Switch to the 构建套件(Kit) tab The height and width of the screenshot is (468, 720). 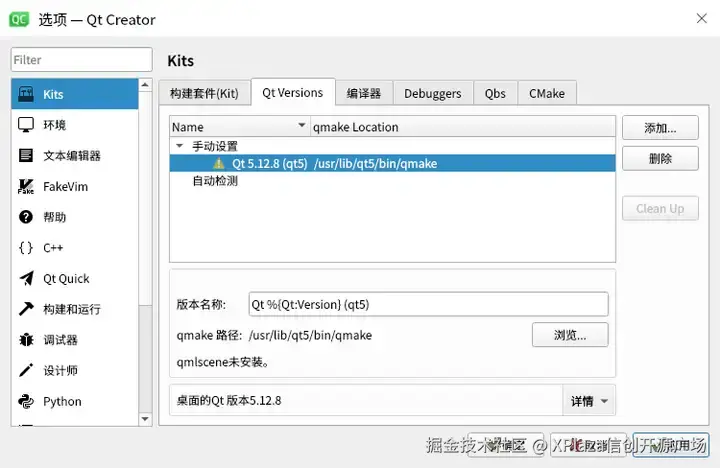coord(204,93)
